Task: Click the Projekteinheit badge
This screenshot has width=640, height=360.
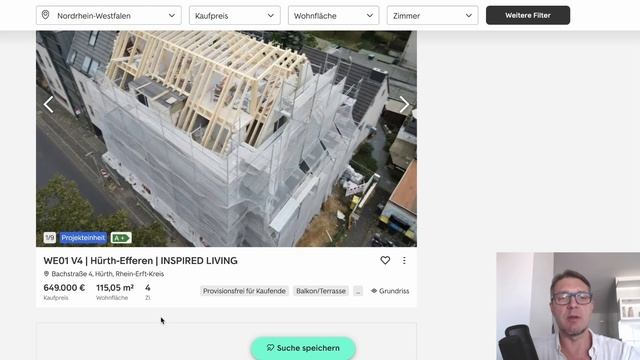Action: click(x=83, y=238)
